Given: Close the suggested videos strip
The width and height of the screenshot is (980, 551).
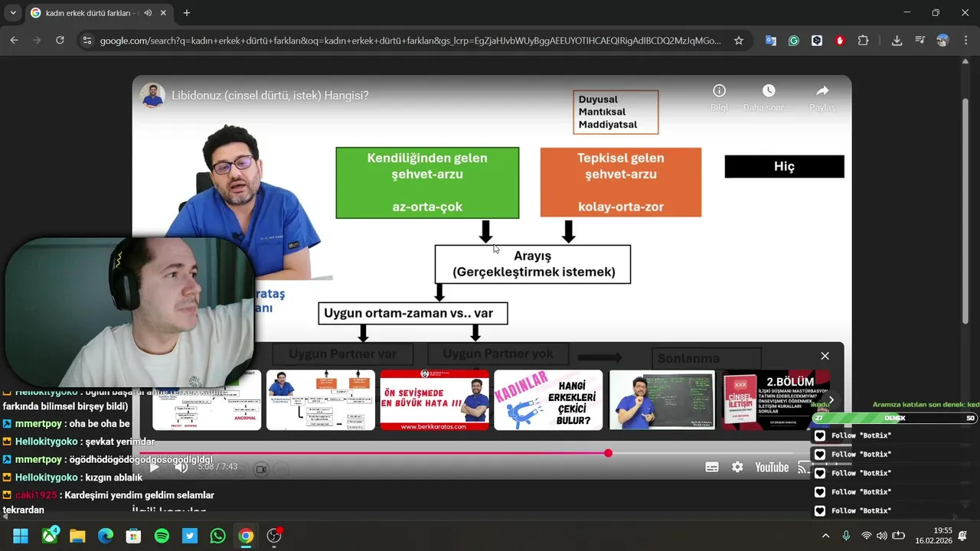Looking at the screenshot, I should click(825, 356).
